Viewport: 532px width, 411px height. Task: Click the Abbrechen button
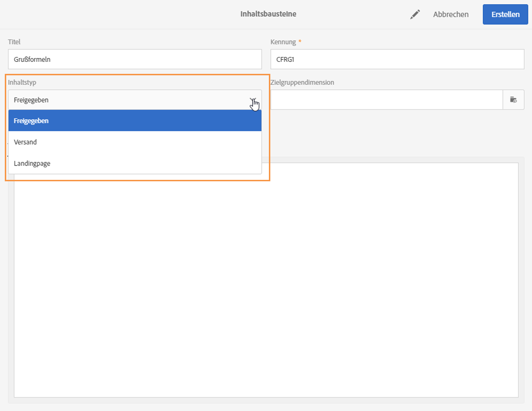point(450,14)
